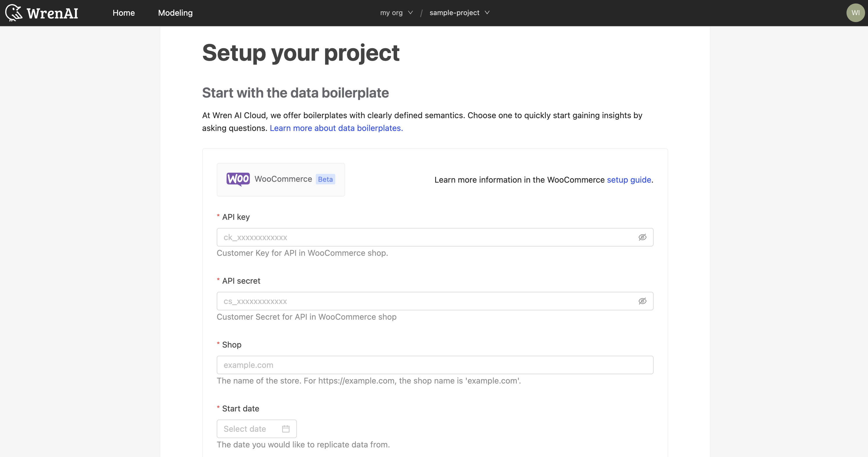Open the Modeling menu item
Image resolution: width=868 pixels, height=457 pixels.
point(175,13)
